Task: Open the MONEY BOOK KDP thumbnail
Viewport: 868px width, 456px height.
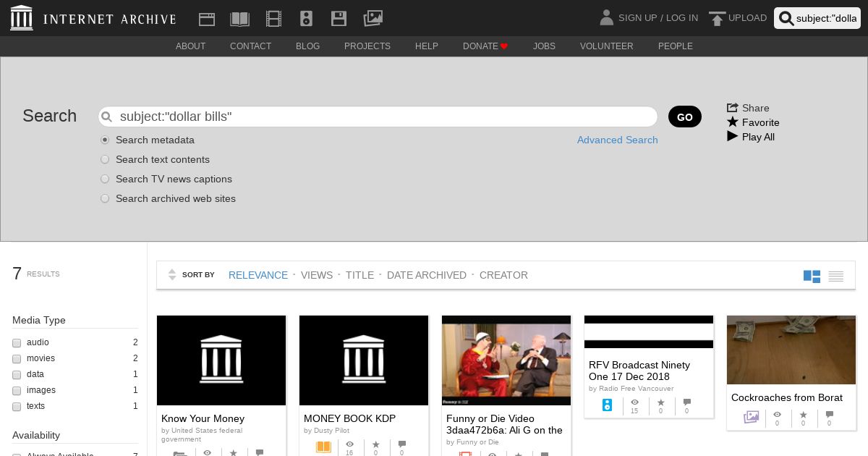Action: tap(364, 360)
